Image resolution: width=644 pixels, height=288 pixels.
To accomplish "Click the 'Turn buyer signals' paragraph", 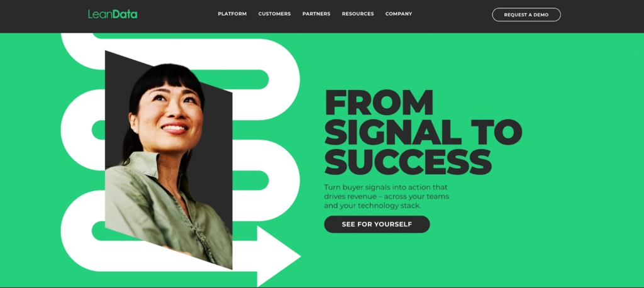I will point(387,196).
